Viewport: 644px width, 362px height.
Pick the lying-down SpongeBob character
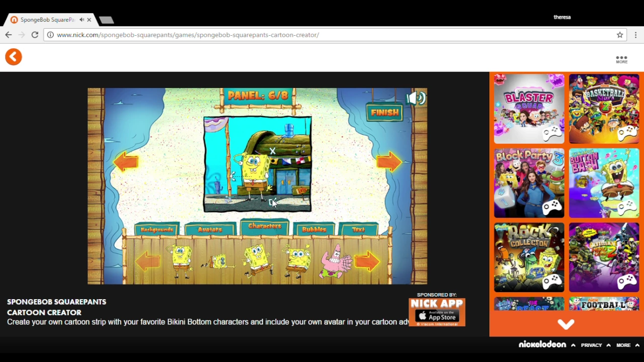coord(218,262)
